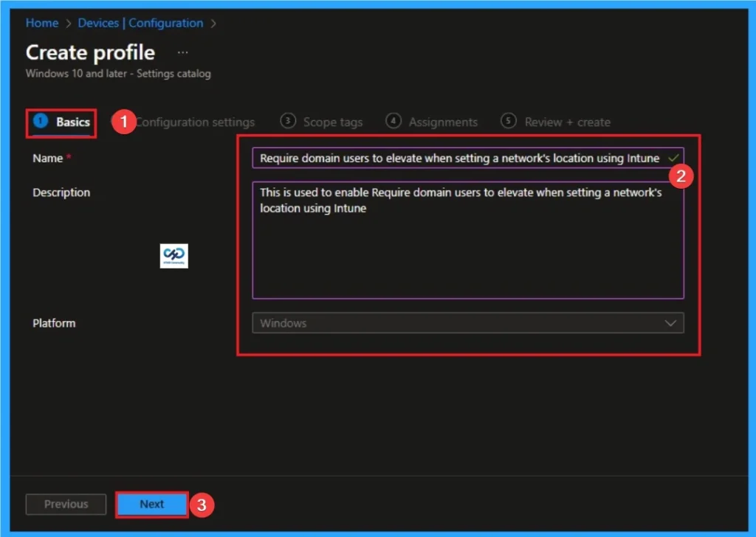Click the Previous button
756x537 pixels.
pos(66,504)
